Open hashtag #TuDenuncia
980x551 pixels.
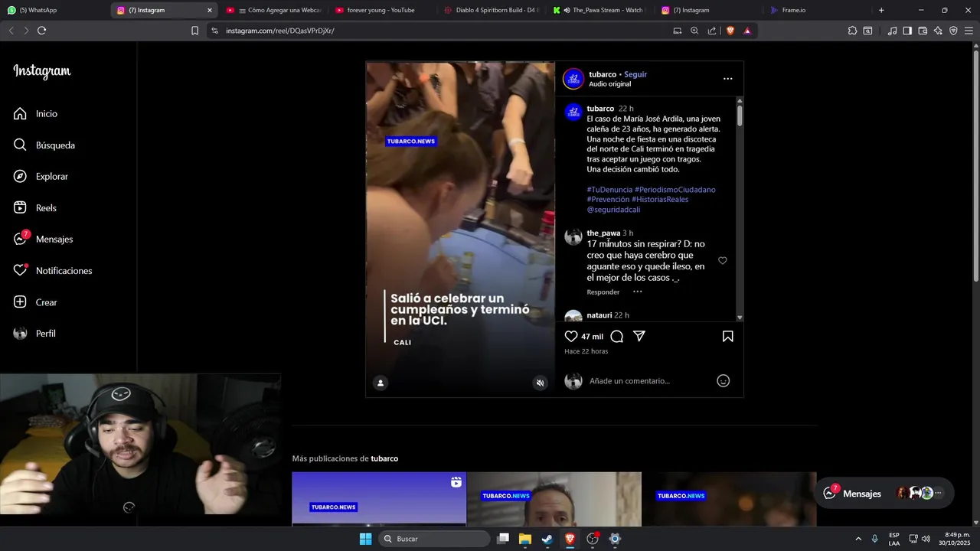click(609, 189)
